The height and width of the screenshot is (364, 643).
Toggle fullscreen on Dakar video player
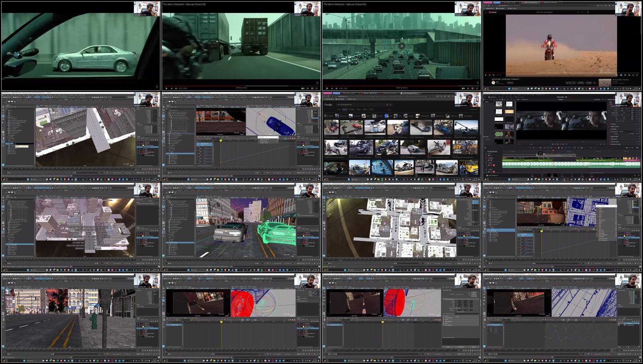pos(637,75)
